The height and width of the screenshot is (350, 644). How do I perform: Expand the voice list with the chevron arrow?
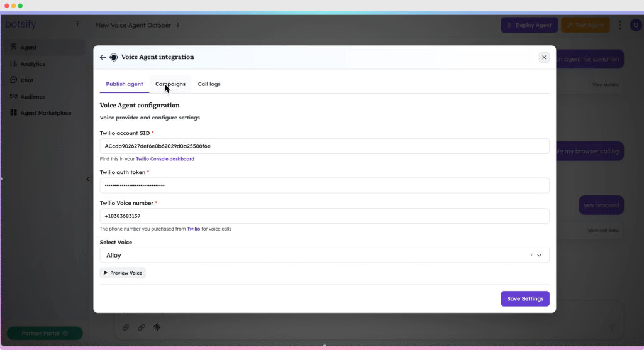[x=539, y=255]
